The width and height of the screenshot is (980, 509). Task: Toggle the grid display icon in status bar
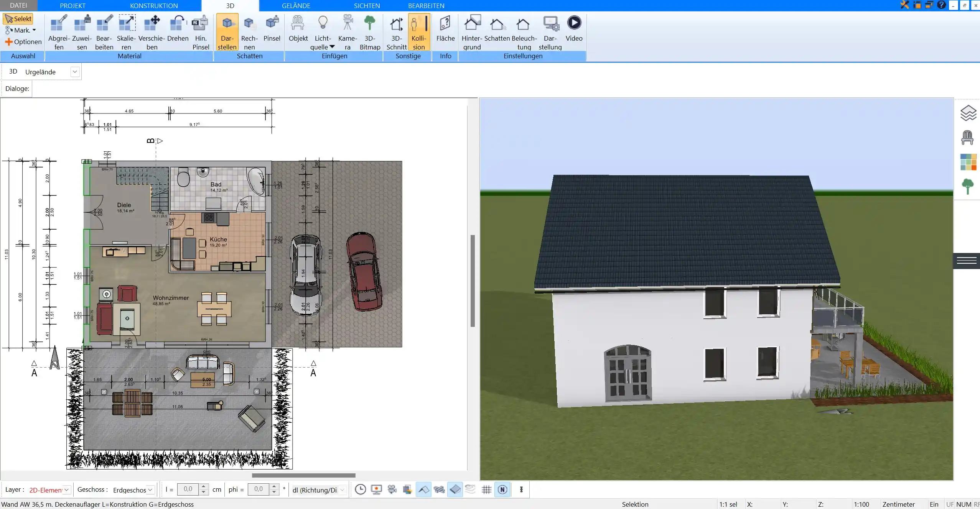pyautogui.click(x=487, y=489)
